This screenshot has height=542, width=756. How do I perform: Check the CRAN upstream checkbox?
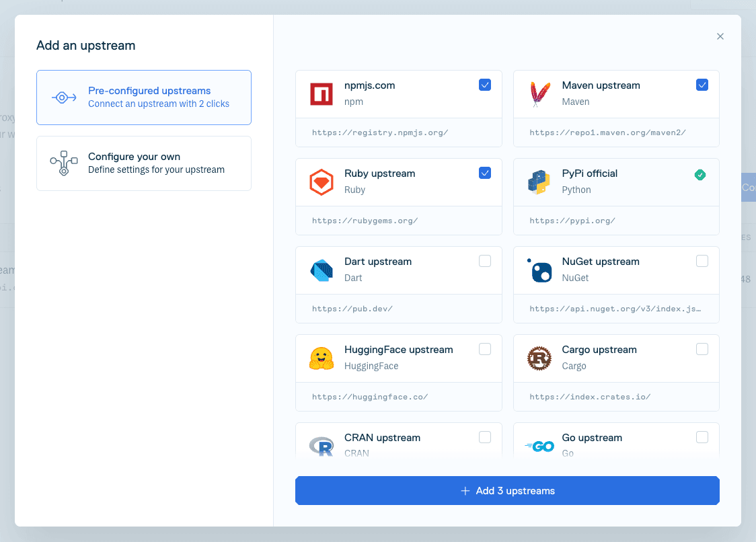tap(485, 437)
